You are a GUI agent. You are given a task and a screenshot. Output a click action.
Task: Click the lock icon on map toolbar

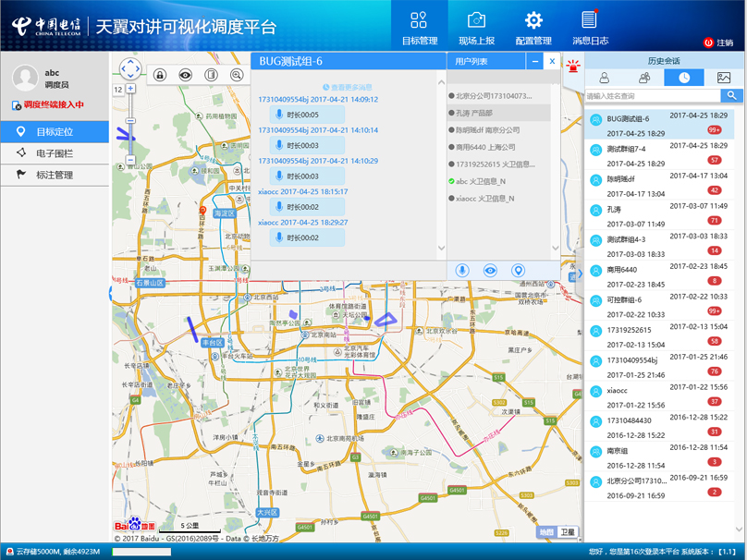160,75
